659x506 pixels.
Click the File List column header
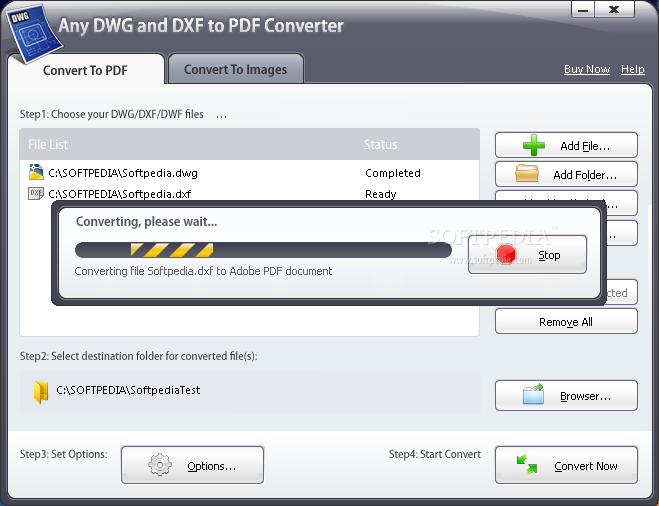pyautogui.click(x=47, y=145)
